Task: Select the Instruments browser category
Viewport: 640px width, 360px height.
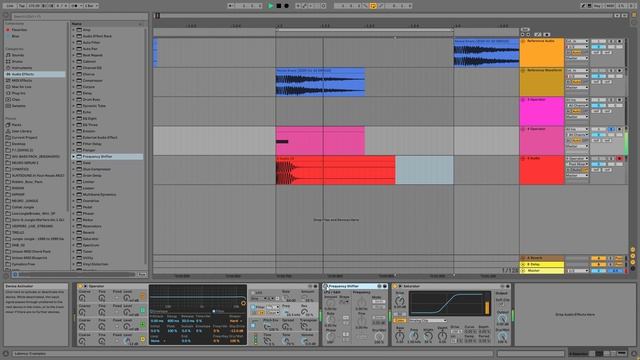Action: coord(22,68)
